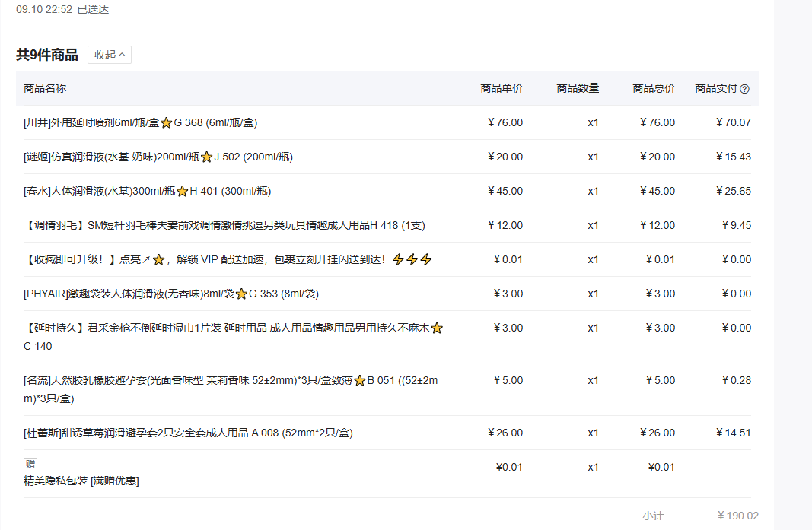Screen dimensions: 812x530
Task: Open the 杜蕾斯 product name link
Action: click(x=188, y=433)
